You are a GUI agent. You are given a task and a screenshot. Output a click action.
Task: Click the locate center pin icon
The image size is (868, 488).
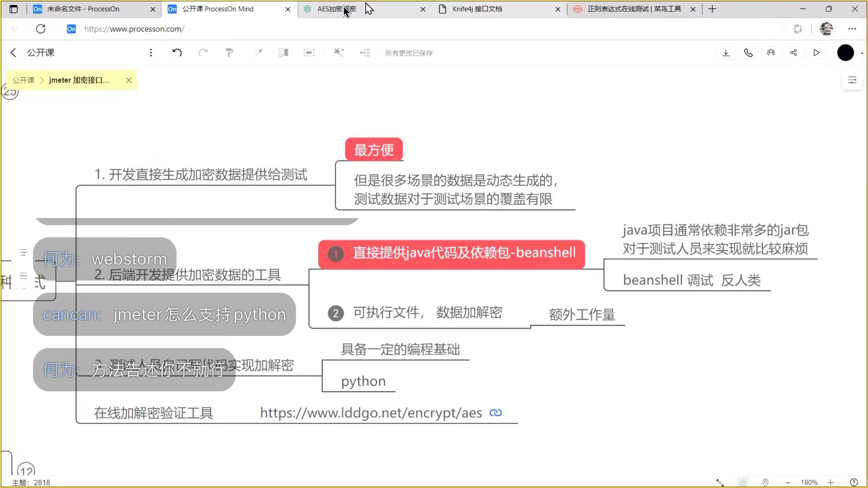[765, 482]
